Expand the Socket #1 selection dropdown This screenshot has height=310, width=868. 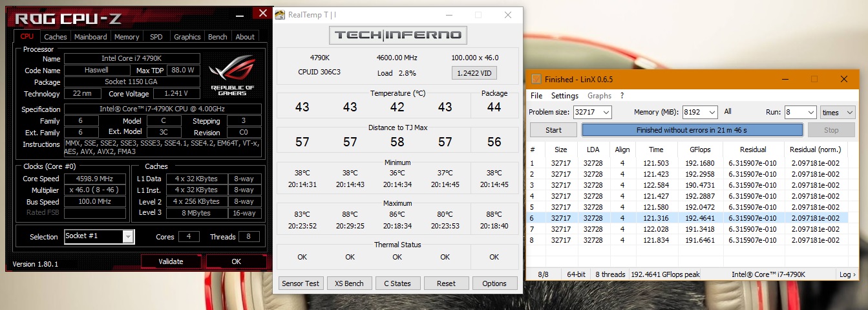tap(128, 236)
